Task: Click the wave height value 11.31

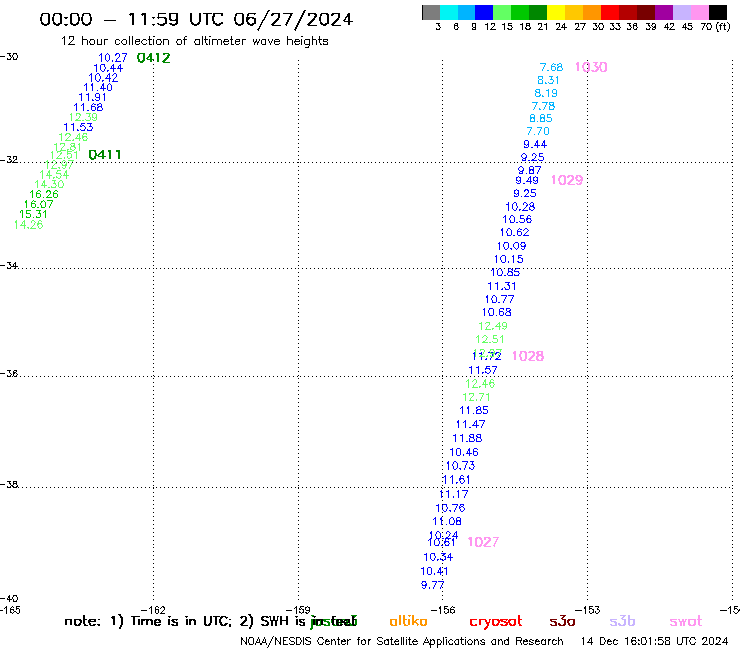Action: [502, 286]
